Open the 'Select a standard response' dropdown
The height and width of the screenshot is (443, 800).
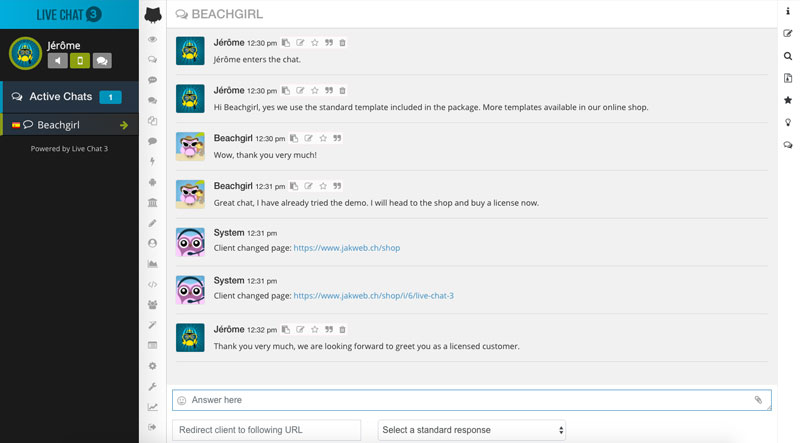click(x=472, y=430)
